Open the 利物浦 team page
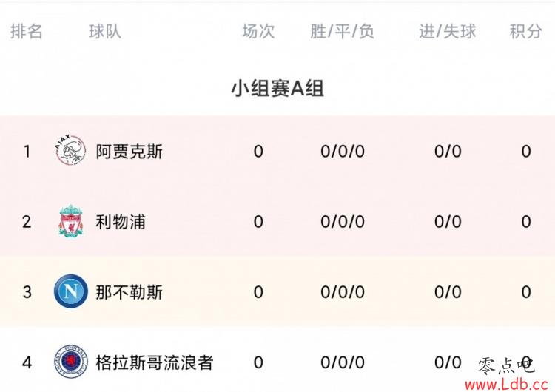This screenshot has width=555, height=392. point(121,222)
